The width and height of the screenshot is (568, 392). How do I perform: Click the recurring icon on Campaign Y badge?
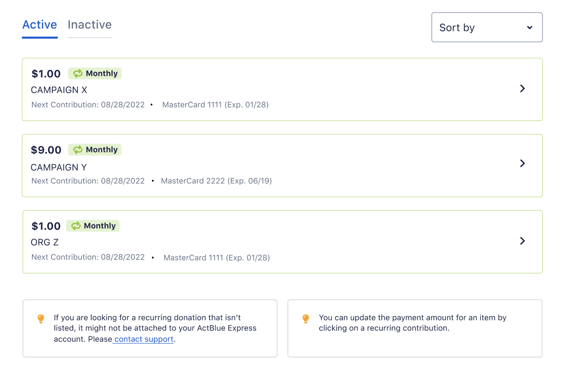[77, 150]
